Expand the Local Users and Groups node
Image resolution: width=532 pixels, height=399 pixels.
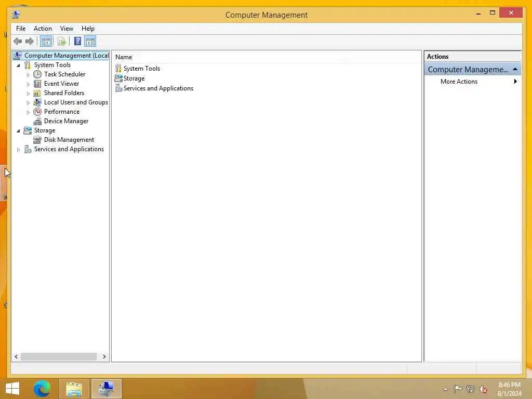[28, 102]
